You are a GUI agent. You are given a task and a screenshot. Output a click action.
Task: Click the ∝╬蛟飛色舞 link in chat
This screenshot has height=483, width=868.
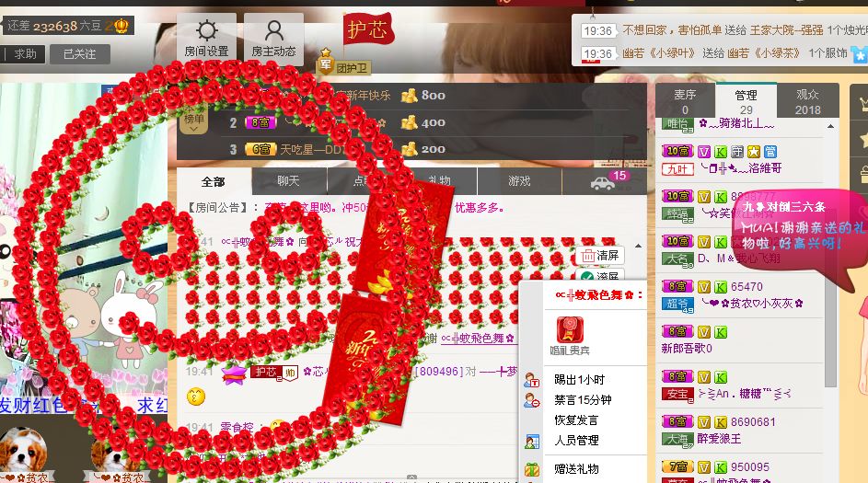point(478,338)
